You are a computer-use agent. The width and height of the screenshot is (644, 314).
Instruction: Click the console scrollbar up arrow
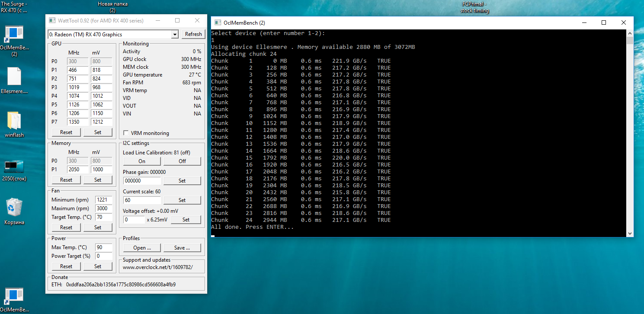(x=630, y=33)
